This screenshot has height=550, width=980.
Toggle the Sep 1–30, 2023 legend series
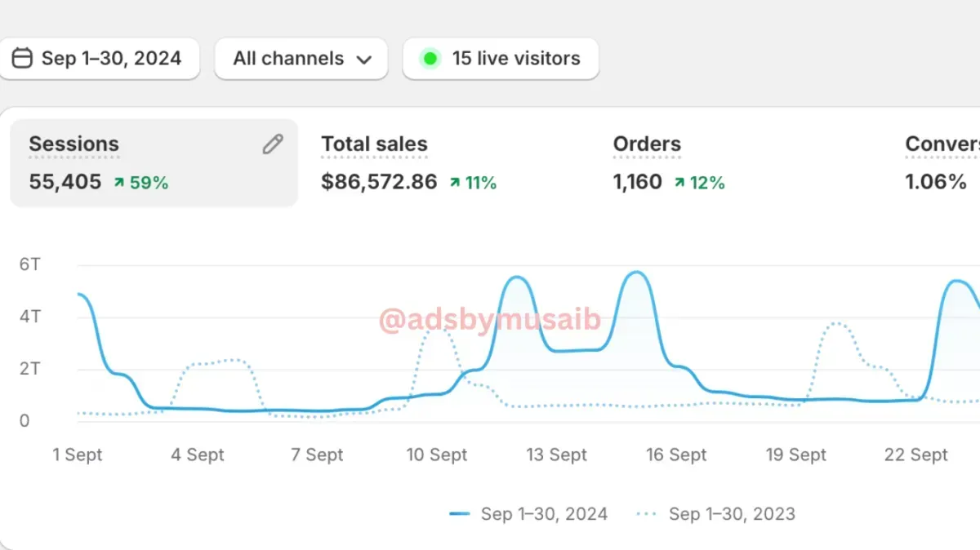tap(732, 514)
